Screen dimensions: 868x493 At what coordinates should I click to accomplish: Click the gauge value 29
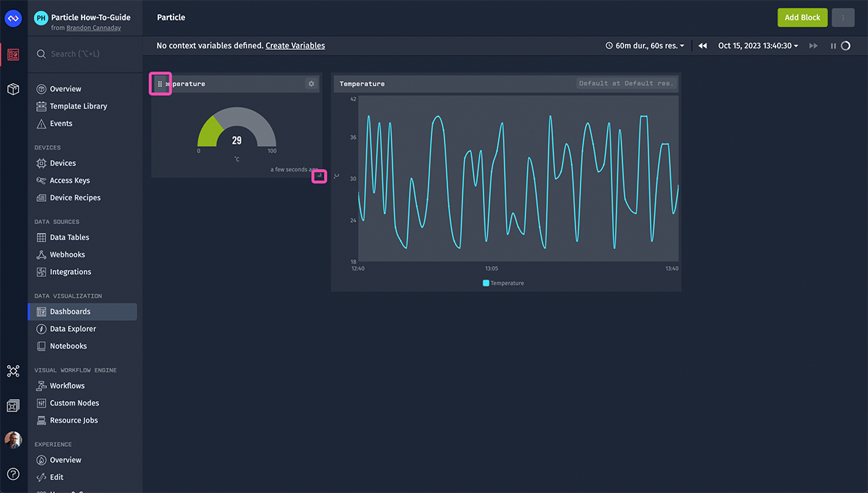[x=237, y=140]
